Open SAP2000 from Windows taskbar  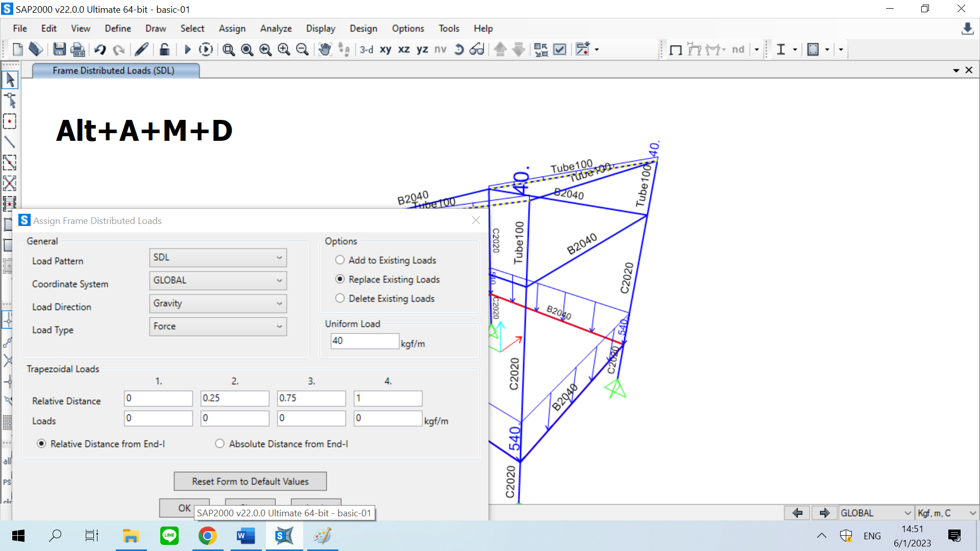tap(284, 536)
